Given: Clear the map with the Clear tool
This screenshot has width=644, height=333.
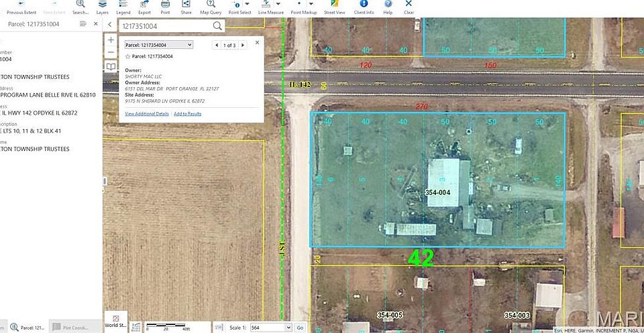Looking at the screenshot, I should 409,7.
